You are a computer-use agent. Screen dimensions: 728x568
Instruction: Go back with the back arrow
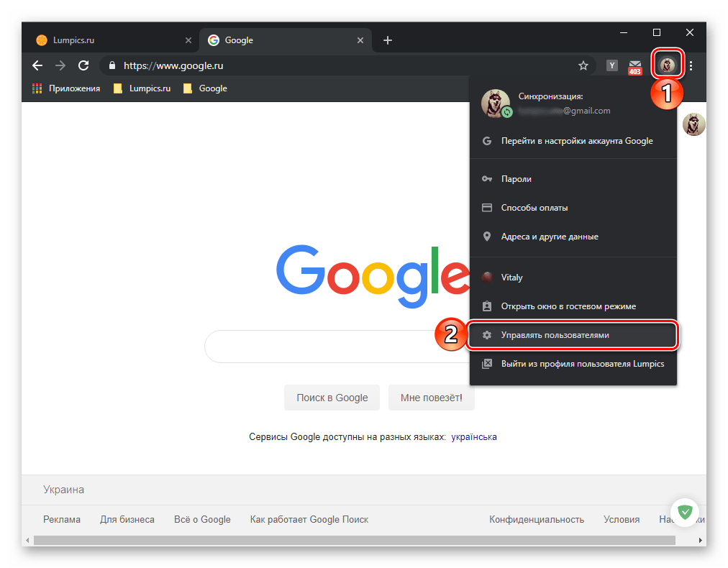coord(37,65)
